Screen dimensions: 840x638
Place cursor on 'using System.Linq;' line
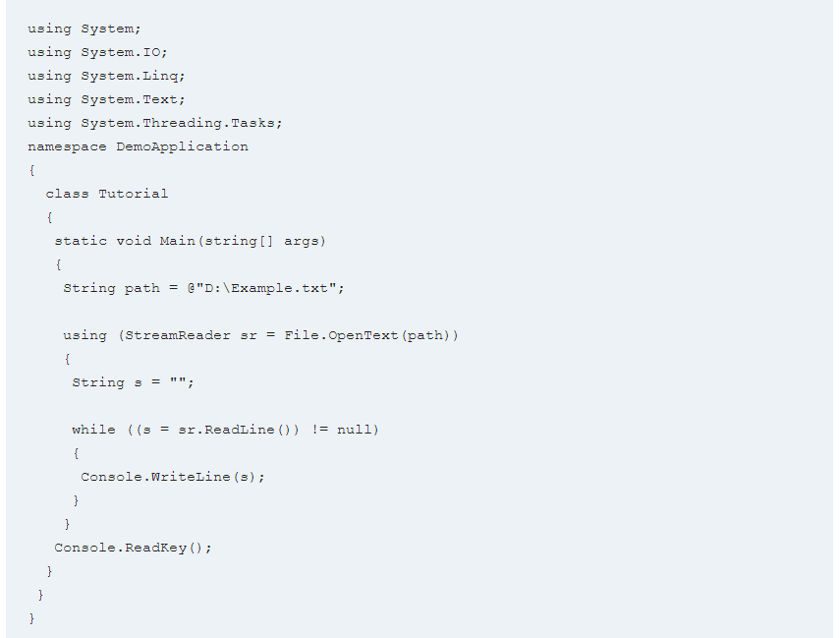tap(106, 76)
